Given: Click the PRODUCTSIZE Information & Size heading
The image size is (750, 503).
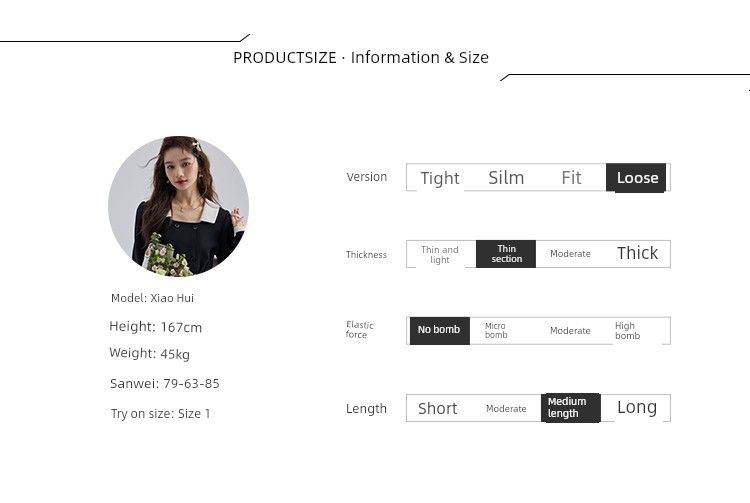Looking at the screenshot, I should 361,57.
